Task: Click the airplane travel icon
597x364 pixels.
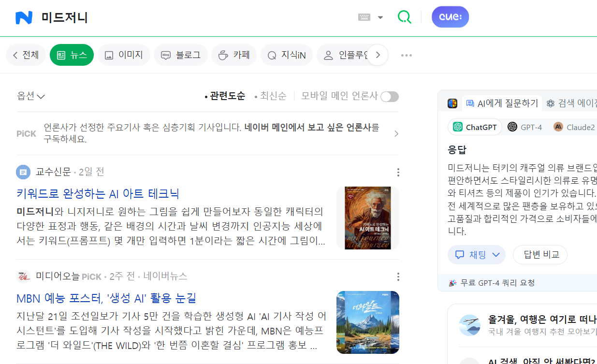Action: click(470, 325)
